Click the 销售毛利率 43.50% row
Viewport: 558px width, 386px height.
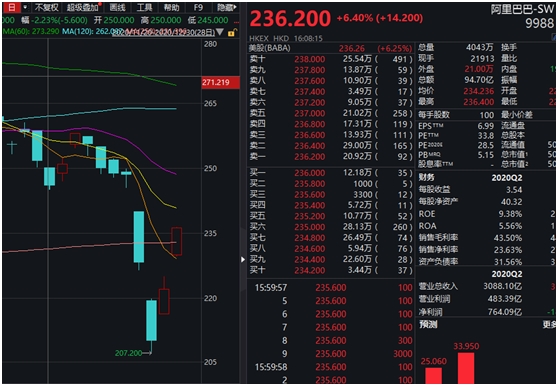(x=470, y=238)
